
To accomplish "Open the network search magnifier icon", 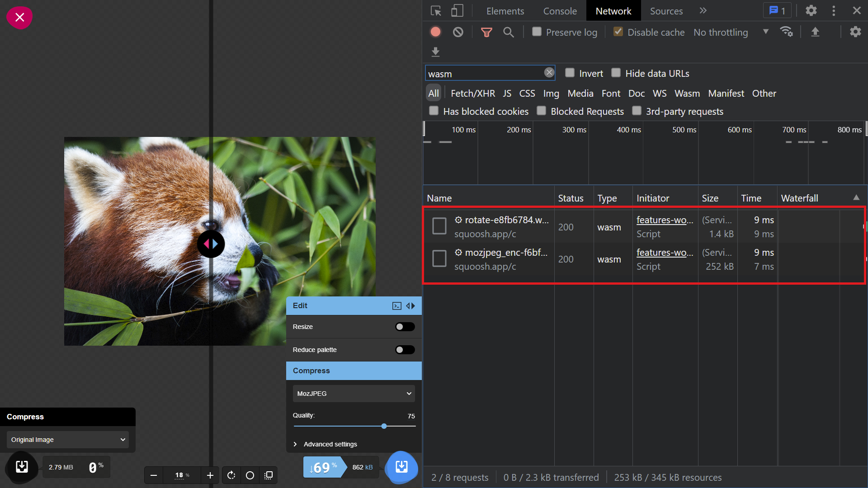I will tap(509, 32).
